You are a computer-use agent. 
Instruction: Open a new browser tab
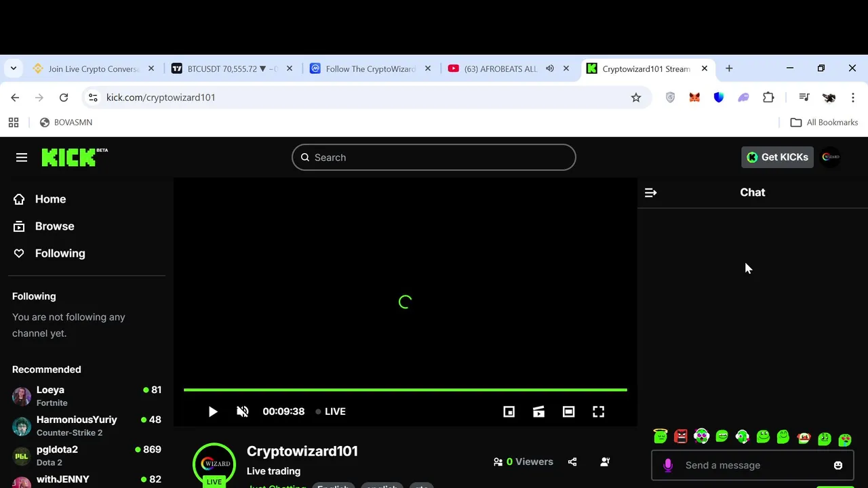[729, 68]
